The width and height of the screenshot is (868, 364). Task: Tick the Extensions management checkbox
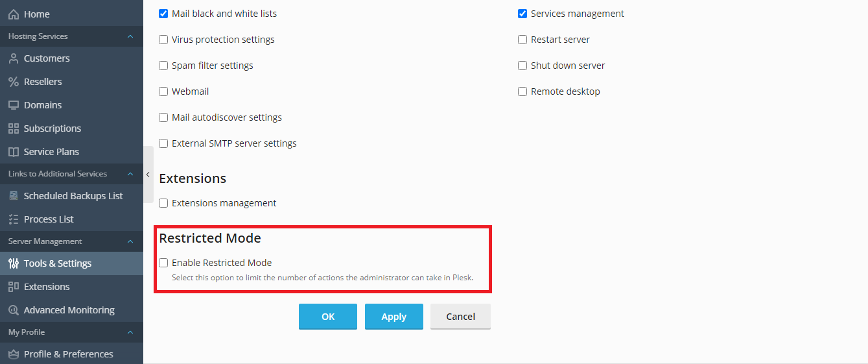pyautogui.click(x=163, y=203)
